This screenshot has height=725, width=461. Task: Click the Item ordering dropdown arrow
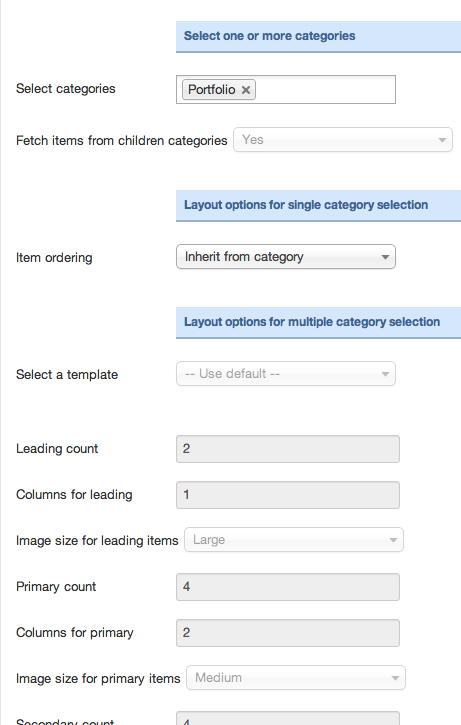coord(385,257)
